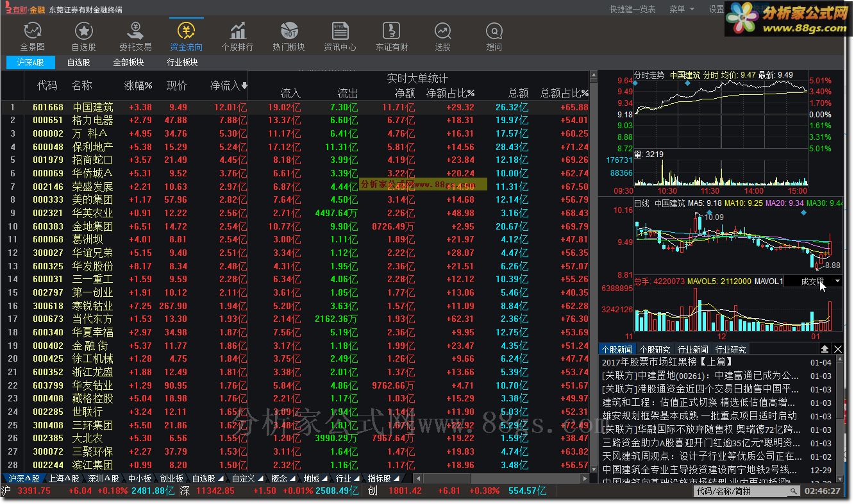Image resolution: width=854 pixels, height=504 pixels.
Task: Maximize the news panel with up-arrow icon
Action: point(825,349)
